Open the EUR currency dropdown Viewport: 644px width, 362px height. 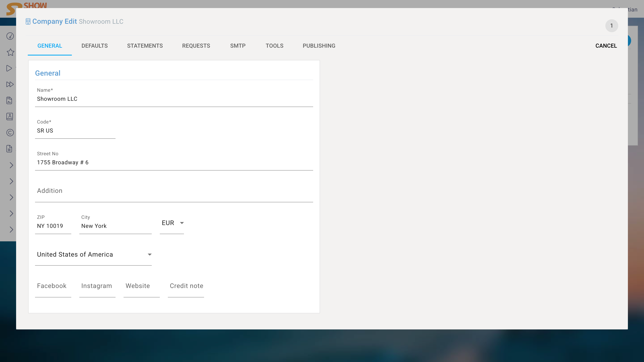(172, 223)
